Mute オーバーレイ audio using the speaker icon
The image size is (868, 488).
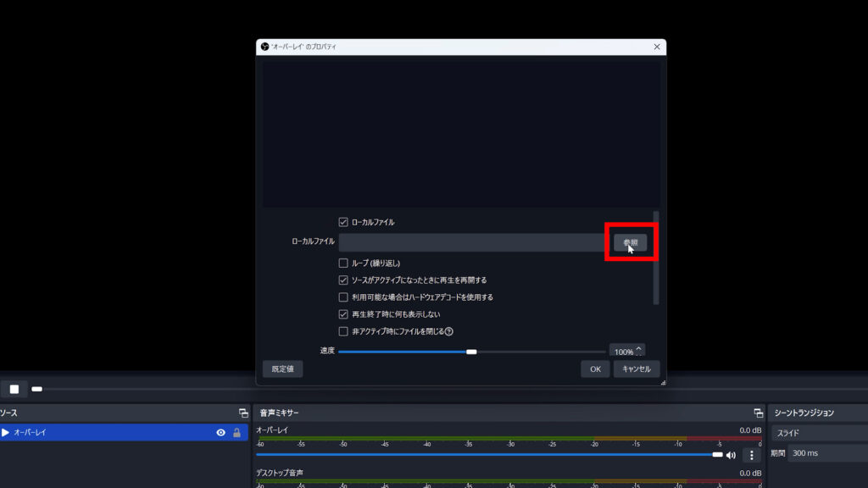(x=731, y=455)
